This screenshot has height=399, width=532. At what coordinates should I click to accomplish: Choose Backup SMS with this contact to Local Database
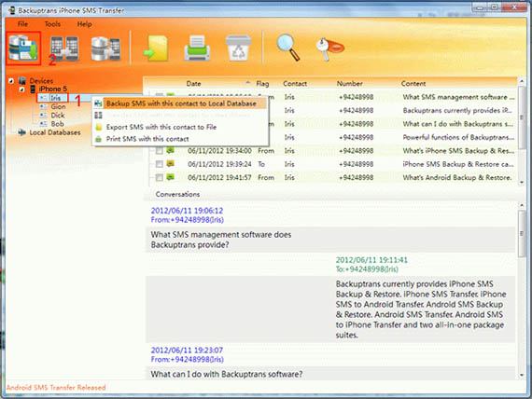pos(181,103)
